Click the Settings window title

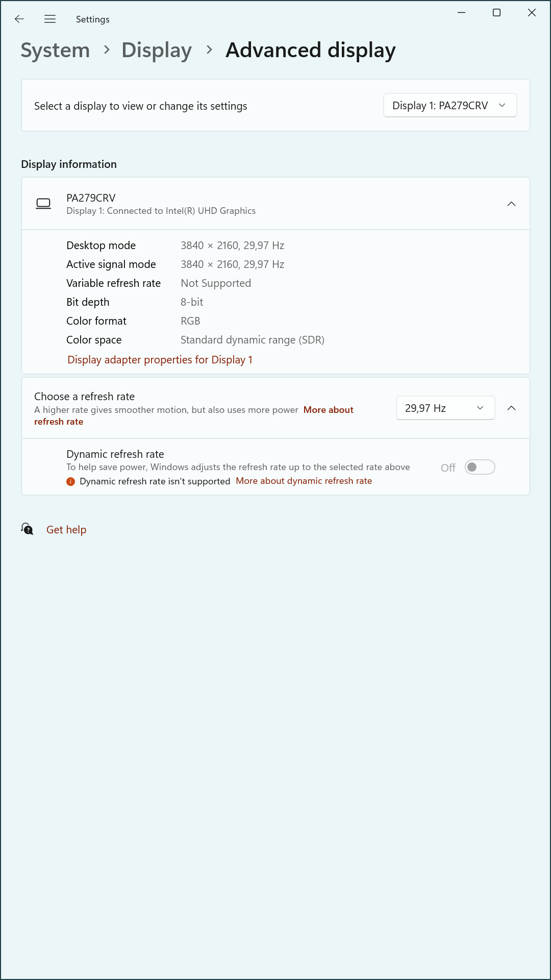pos(93,19)
